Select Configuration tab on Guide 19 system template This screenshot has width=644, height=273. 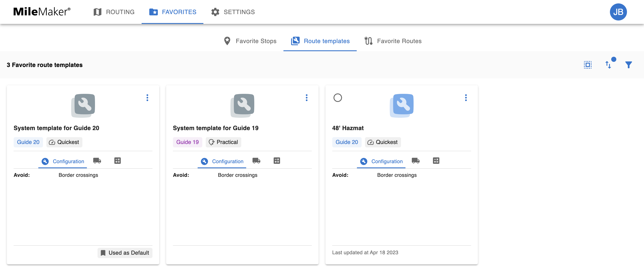click(x=222, y=161)
